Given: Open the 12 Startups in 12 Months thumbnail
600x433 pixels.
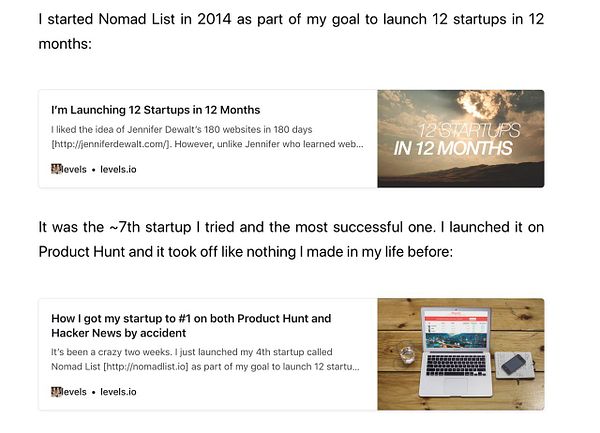Looking at the screenshot, I should point(460,139).
